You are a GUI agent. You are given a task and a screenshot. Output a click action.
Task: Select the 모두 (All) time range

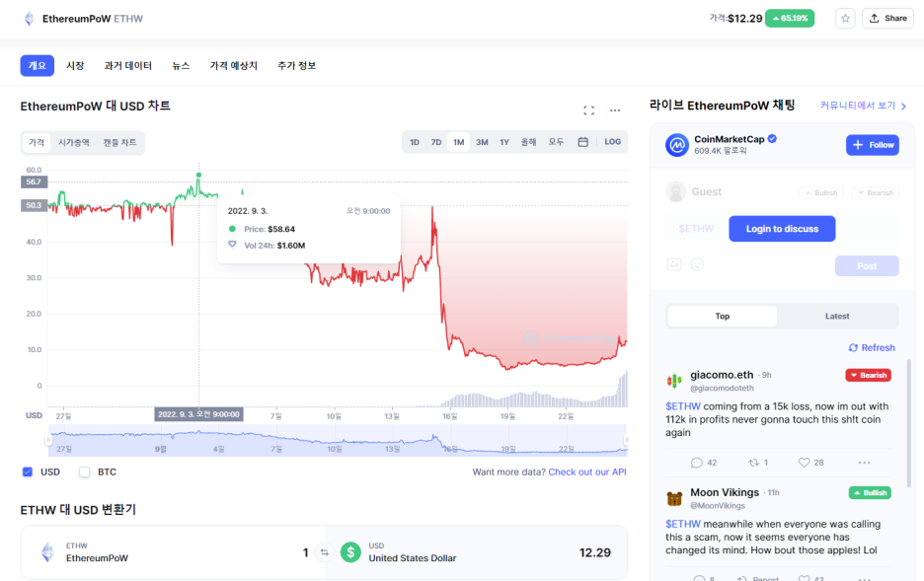pos(556,142)
